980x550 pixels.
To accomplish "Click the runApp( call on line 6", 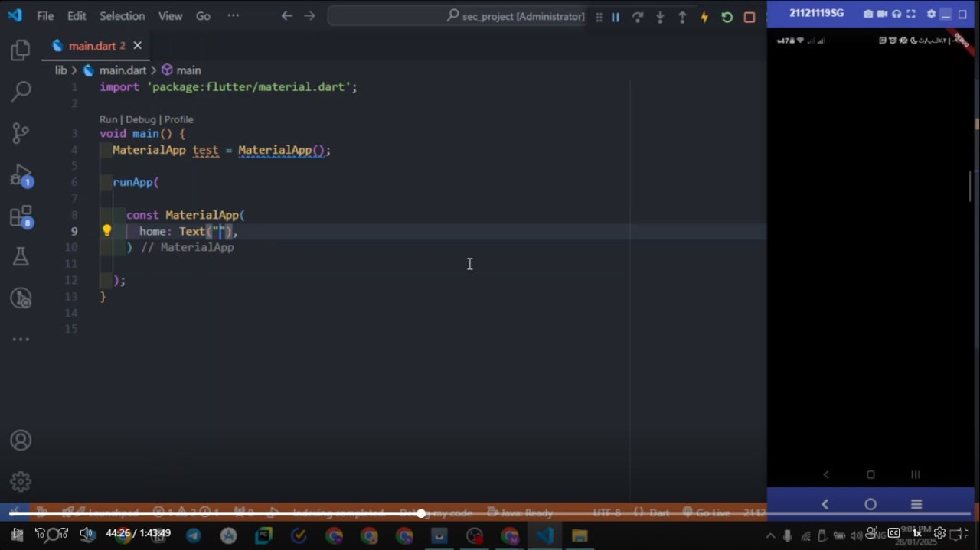I will (x=136, y=182).
